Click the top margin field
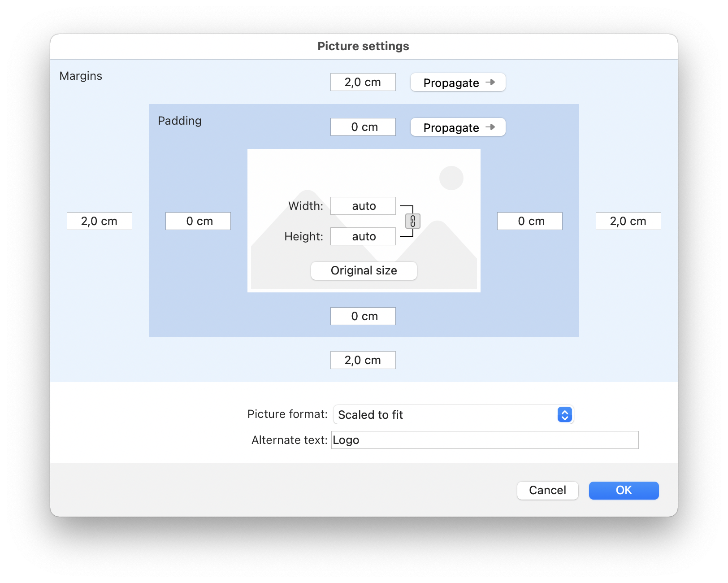Viewport: 728px width, 583px height. click(363, 83)
